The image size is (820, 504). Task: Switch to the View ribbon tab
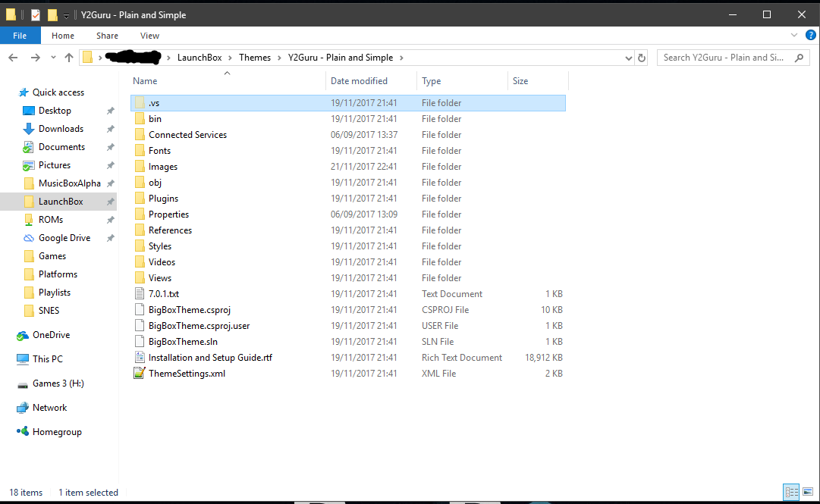pyautogui.click(x=149, y=36)
